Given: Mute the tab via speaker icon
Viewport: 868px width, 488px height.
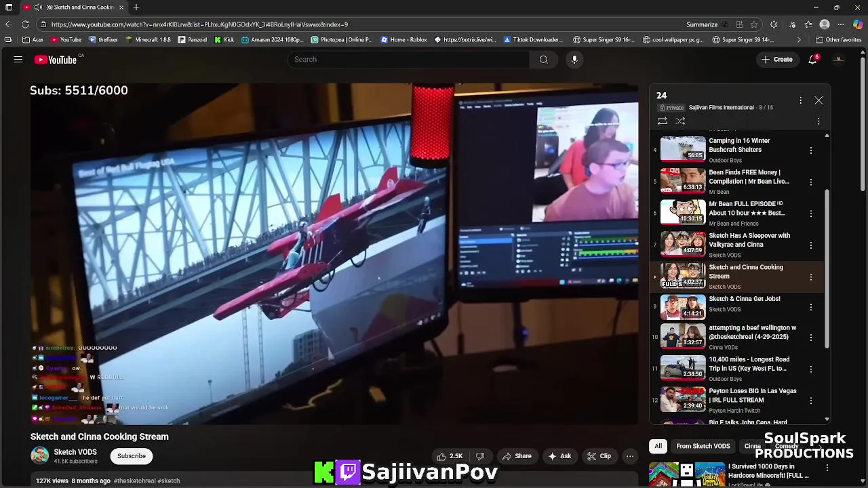Looking at the screenshot, I should pos(39,7).
